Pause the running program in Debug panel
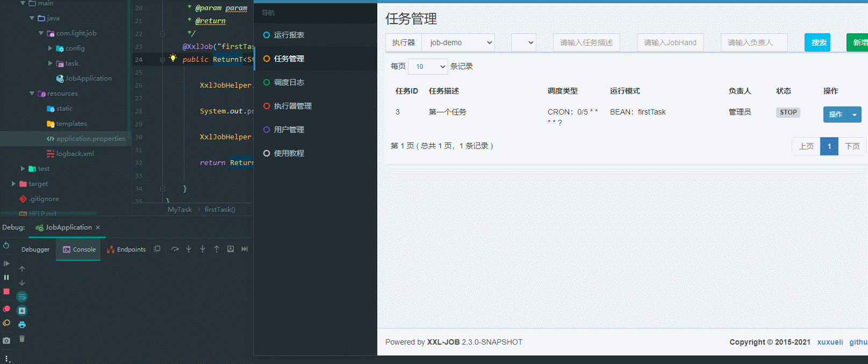Screen dimensions: 868x364 click(x=6, y=277)
